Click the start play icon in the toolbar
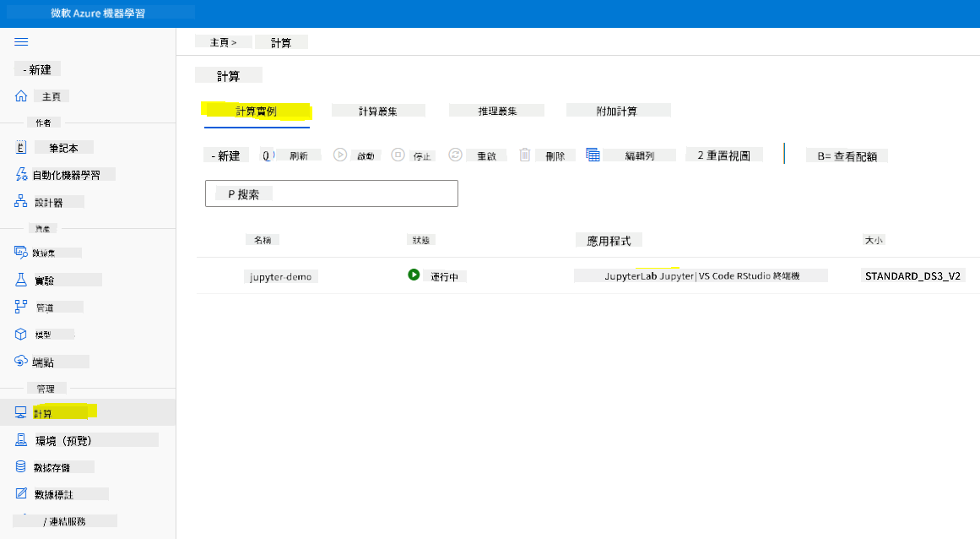This screenshot has width=980, height=539. tap(340, 155)
